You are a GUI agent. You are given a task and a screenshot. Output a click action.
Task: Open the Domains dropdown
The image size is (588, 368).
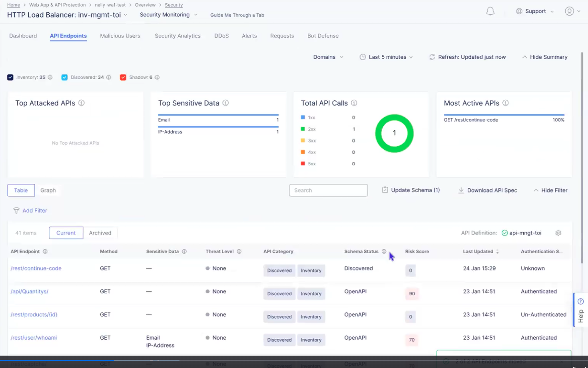click(328, 57)
